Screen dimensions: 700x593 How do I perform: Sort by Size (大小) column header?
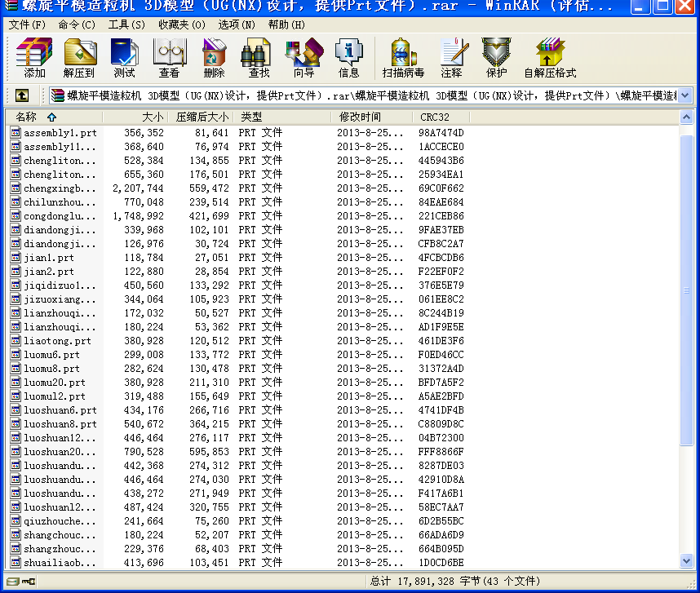pos(152,117)
